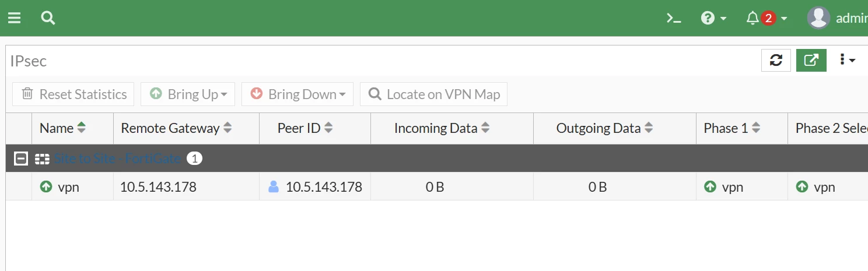This screenshot has width=868, height=271.
Task: Click Peer ID value 10.5.143.178
Action: [324, 187]
